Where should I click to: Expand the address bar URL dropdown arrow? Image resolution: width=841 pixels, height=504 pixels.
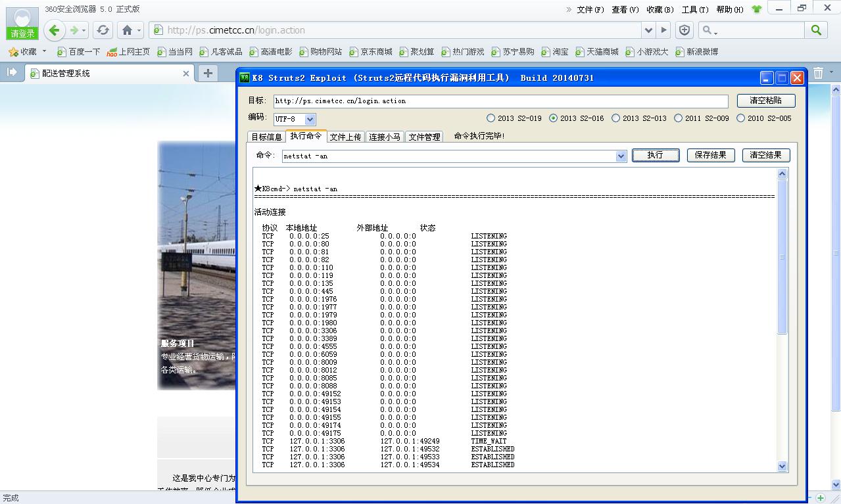pyautogui.click(x=649, y=30)
